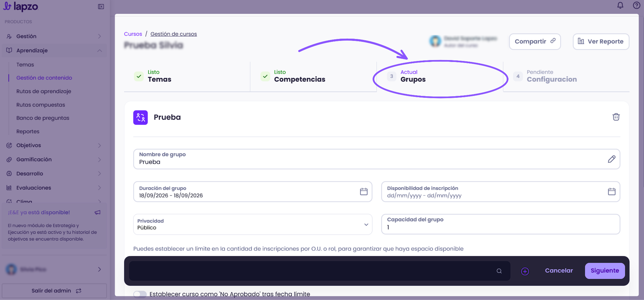The height and width of the screenshot is (300, 644).
Task: Click the bottom bar search field
Action: click(x=319, y=271)
